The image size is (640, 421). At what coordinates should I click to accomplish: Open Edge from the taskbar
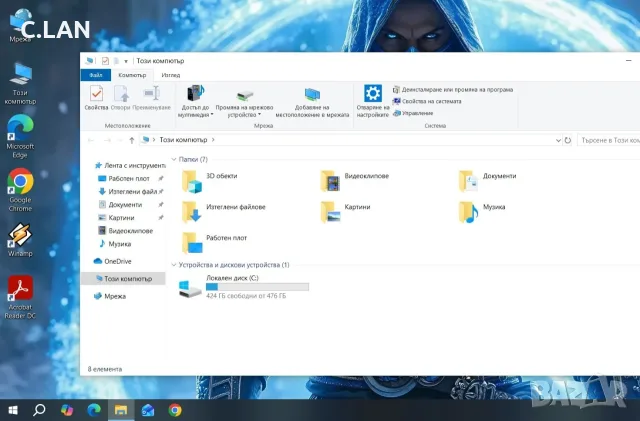pos(94,410)
